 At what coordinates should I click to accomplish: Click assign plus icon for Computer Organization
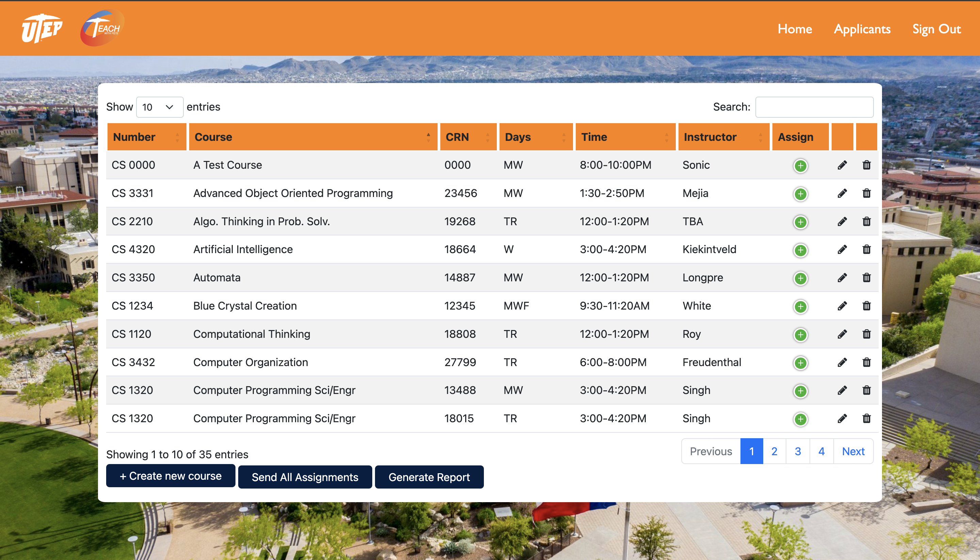[800, 363]
